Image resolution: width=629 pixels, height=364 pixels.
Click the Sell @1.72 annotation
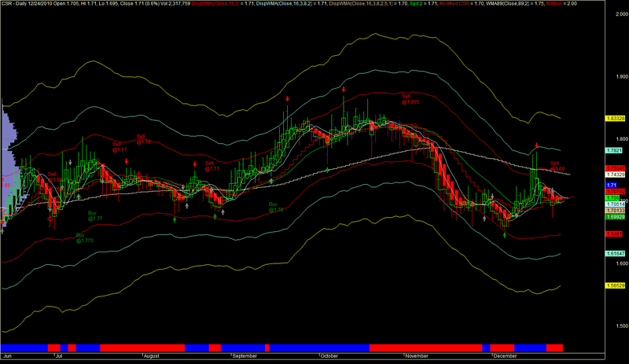click(144, 139)
